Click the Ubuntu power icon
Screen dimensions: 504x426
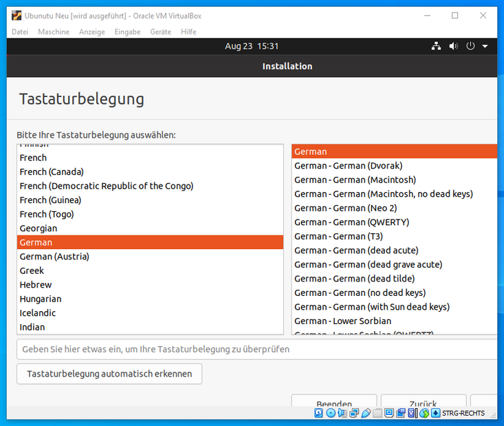point(471,47)
